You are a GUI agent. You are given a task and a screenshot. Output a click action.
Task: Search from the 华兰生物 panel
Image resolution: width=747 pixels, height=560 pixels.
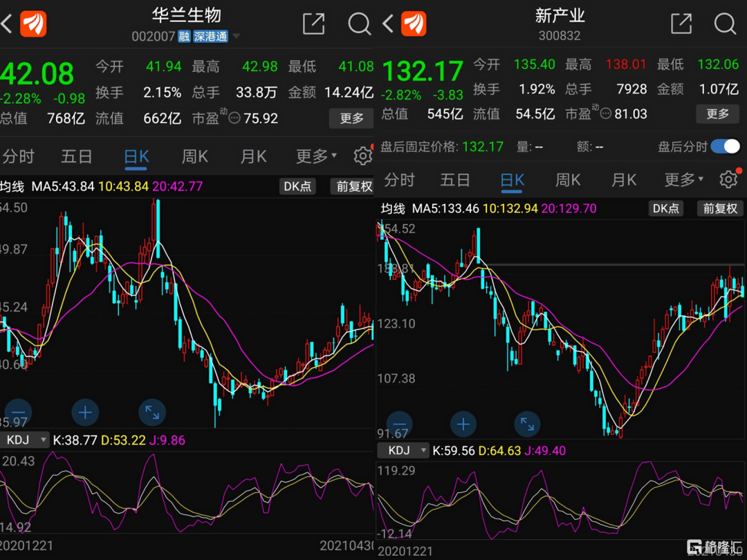pos(359,24)
